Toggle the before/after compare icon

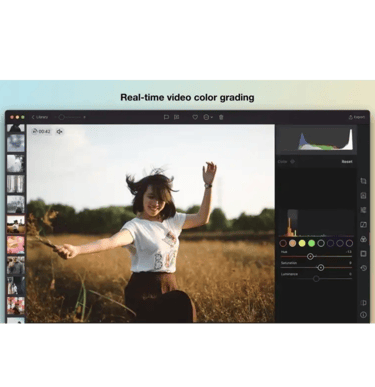tap(363, 303)
